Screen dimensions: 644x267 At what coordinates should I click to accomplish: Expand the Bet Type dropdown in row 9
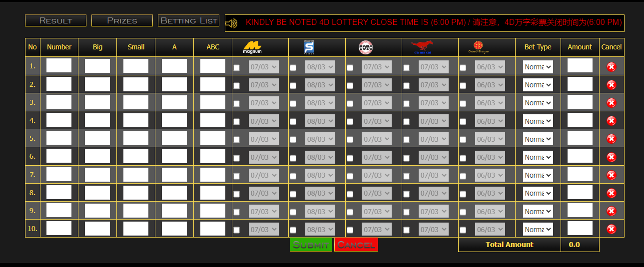coord(538,212)
